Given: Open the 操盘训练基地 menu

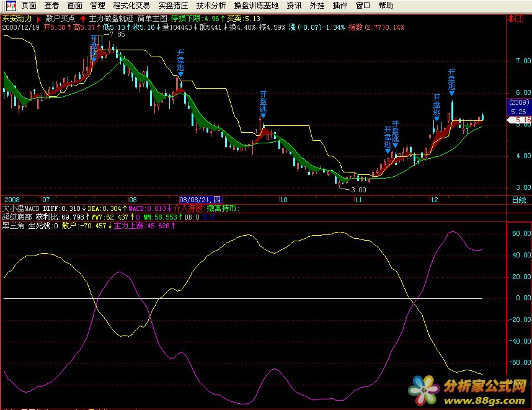Looking at the screenshot, I should pyautogui.click(x=256, y=6).
